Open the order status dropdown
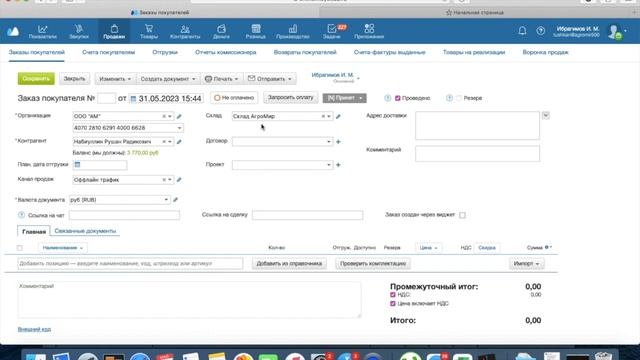 click(344, 98)
